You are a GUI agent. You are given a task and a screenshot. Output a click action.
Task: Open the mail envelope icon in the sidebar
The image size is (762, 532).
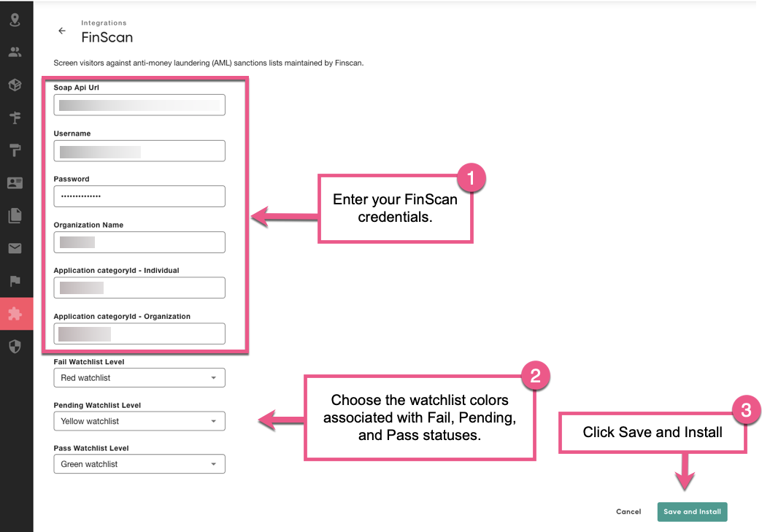(x=15, y=248)
